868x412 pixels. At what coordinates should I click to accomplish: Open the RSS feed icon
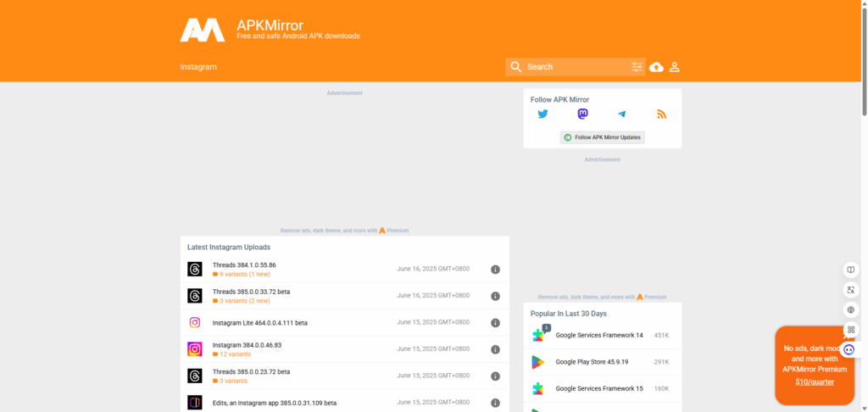(661, 114)
